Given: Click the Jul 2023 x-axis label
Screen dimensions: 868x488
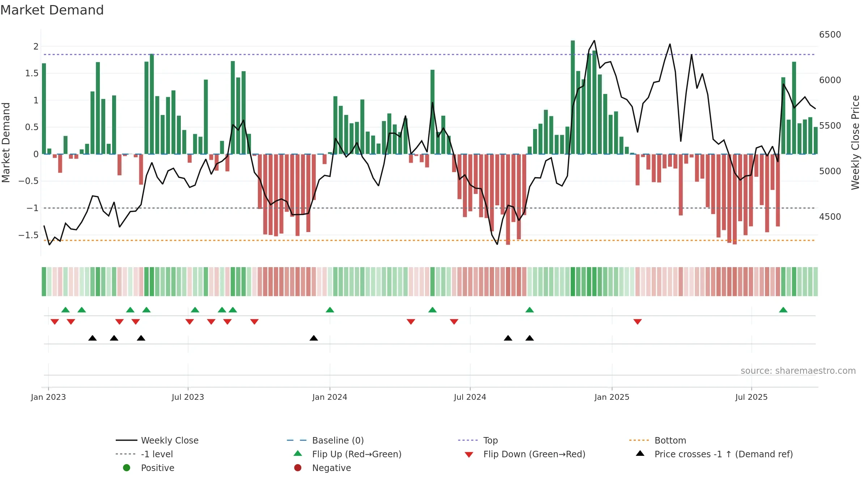Looking at the screenshot, I should [x=188, y=397].
